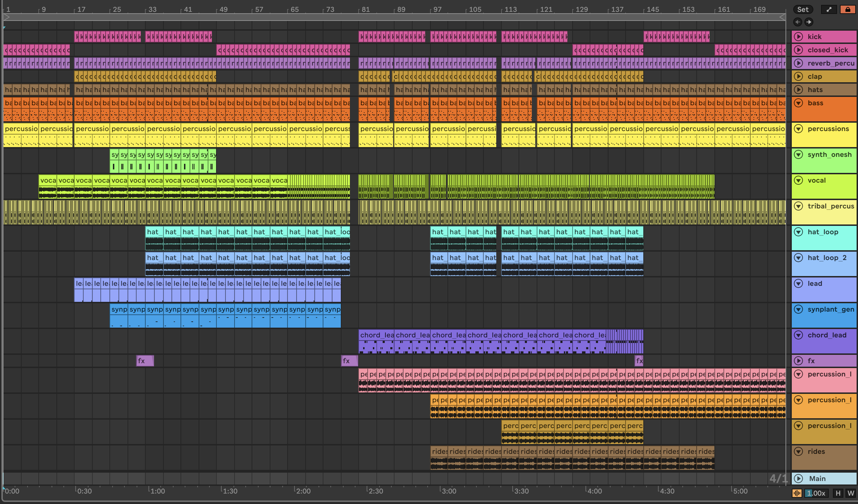
Task: Fold the chord_lead track
Action: pyautogui.click(x=798, y=335)
